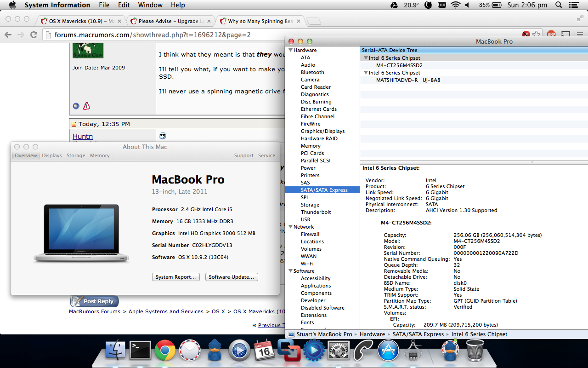Open the Edit menu

[124, 5]
